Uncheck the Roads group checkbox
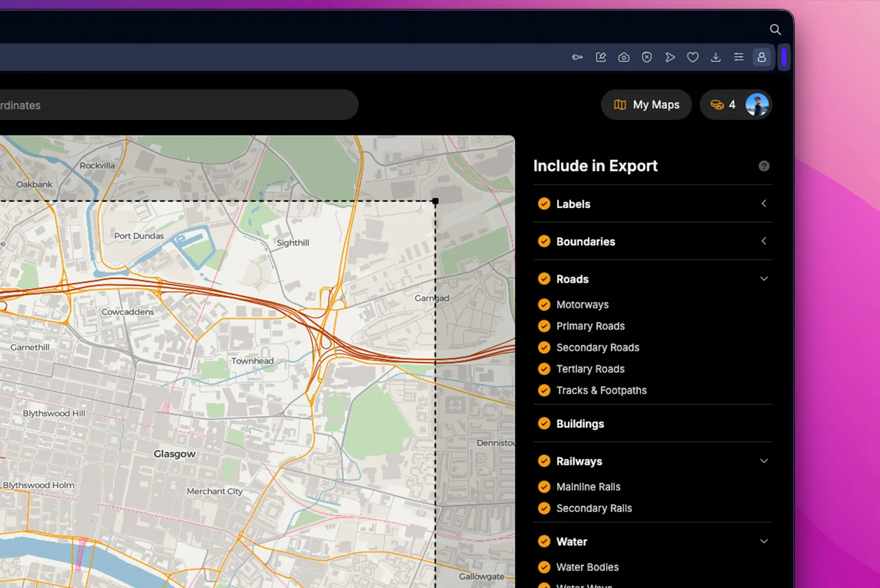Viewport: 880px width, 588px height. click(x=544, y=279)
